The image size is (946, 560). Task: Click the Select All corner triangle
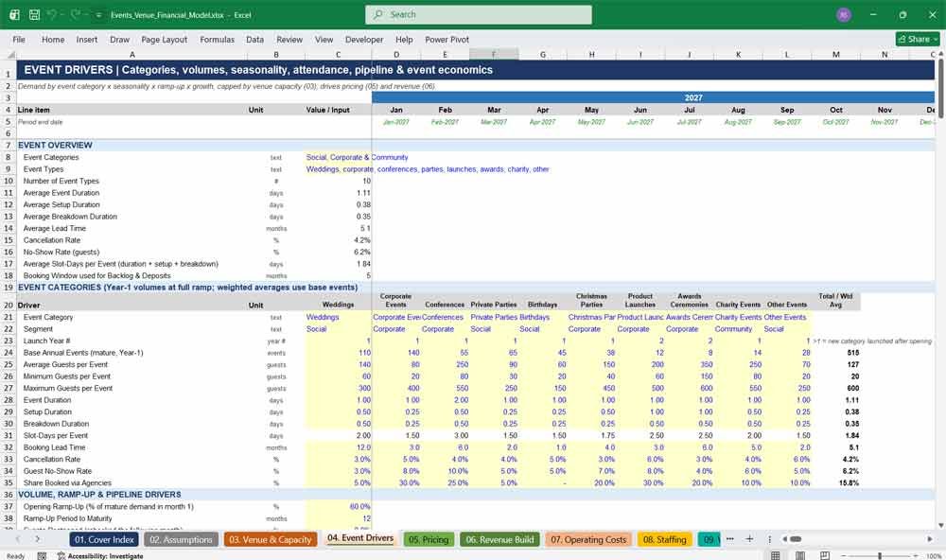pyautogui.click(x=9, y=54)
